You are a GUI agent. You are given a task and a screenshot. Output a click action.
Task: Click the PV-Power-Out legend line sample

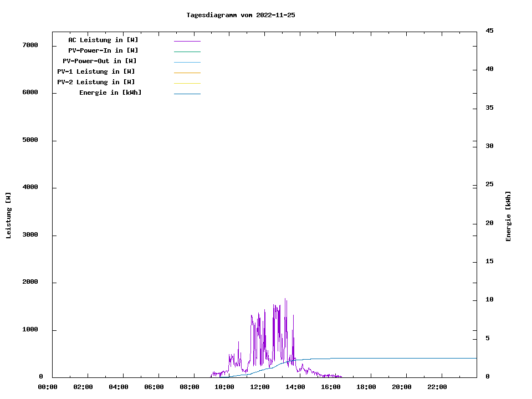[187, 62]
